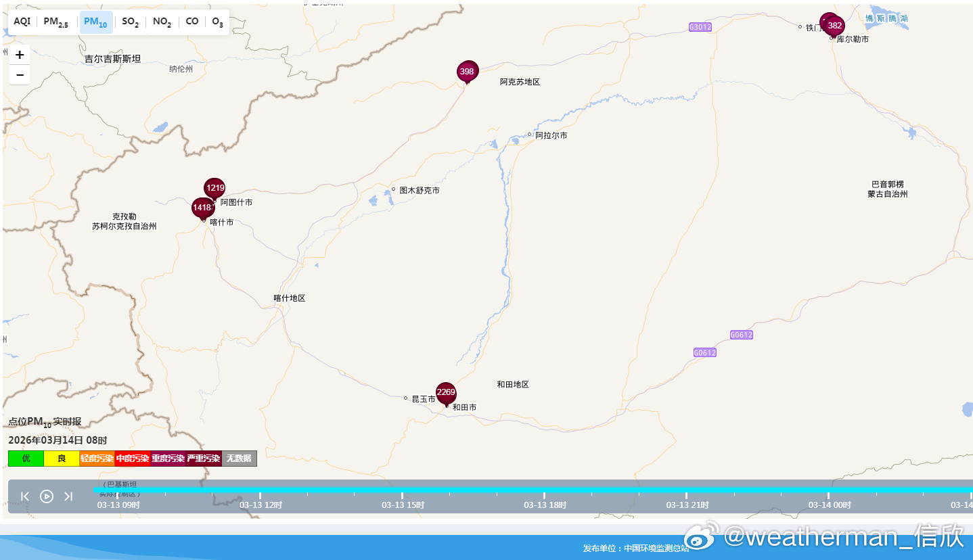The image size is (973, 560).
Task: Click the 2026年03月14日 08时 timestamp
Action: 58,440
